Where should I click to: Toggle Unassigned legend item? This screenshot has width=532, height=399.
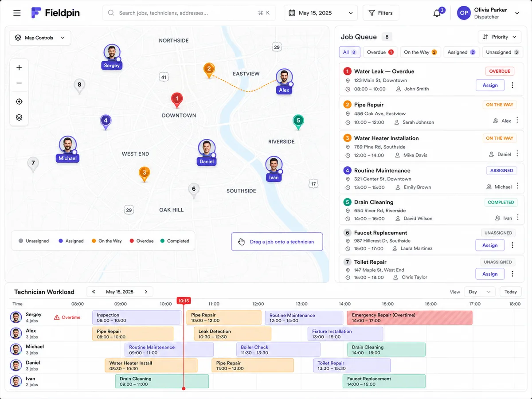[34, 241]
